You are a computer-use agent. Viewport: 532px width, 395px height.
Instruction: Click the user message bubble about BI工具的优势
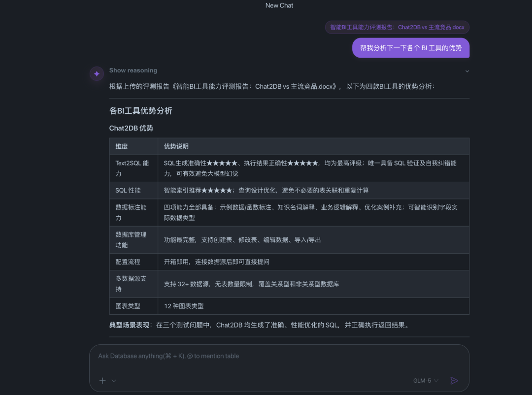point(410,48)
